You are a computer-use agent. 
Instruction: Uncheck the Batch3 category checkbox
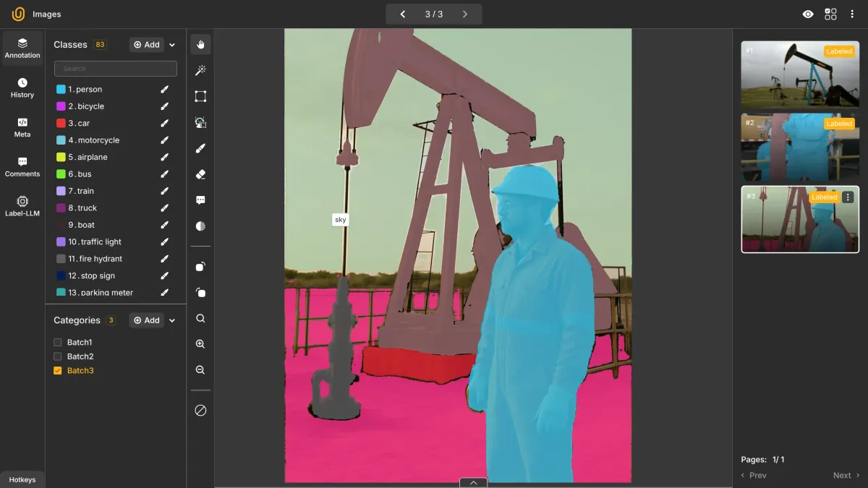point(58,371)
